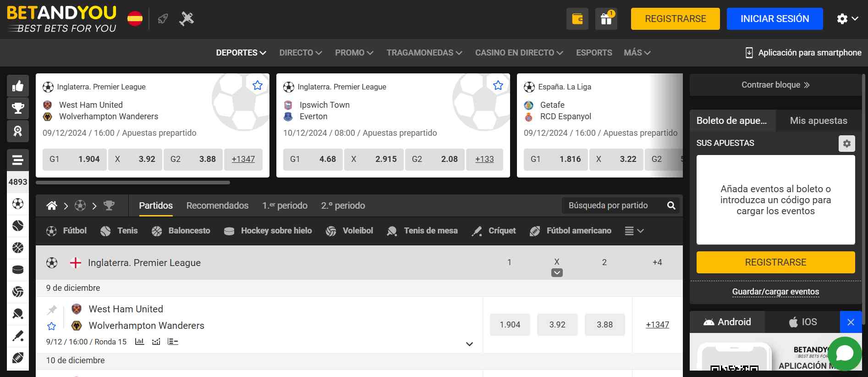Open Aplicación para smartphone link
The image size is (868, 377).
tap(803, 53)
